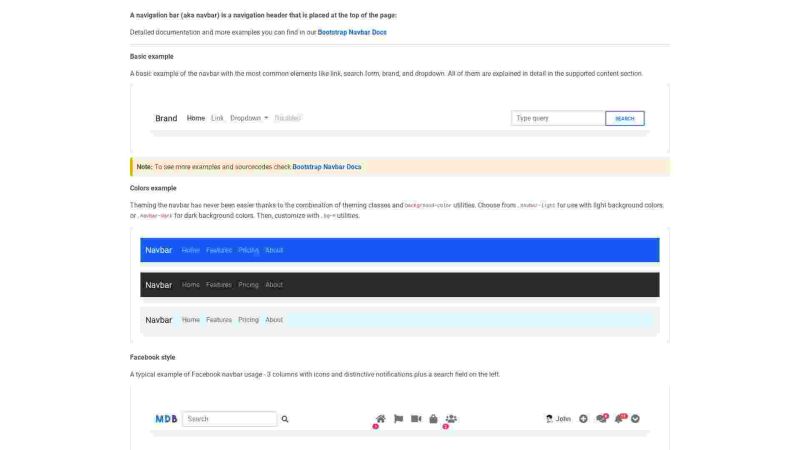Click Navbar brand in light navbar
800x450 pixels.
point(159,320)
